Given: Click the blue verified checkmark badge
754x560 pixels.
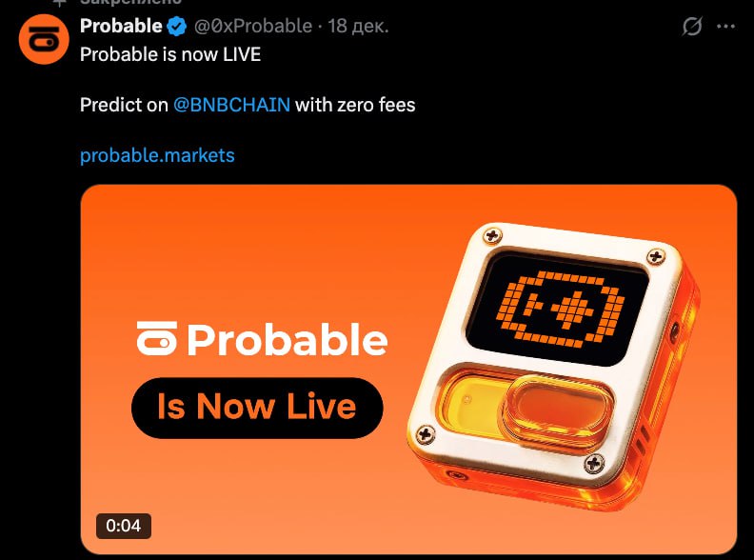Looking at the screenshot, I should point(177,26).
